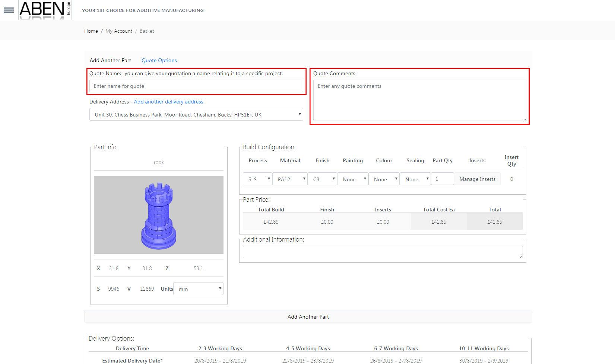
Task: Expand the Finish C3 dropdown
Action: (x=322, y=179)
